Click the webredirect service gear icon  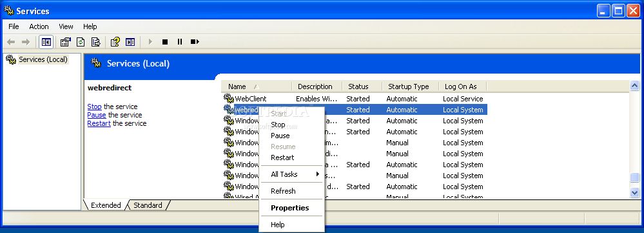[228, 109]
